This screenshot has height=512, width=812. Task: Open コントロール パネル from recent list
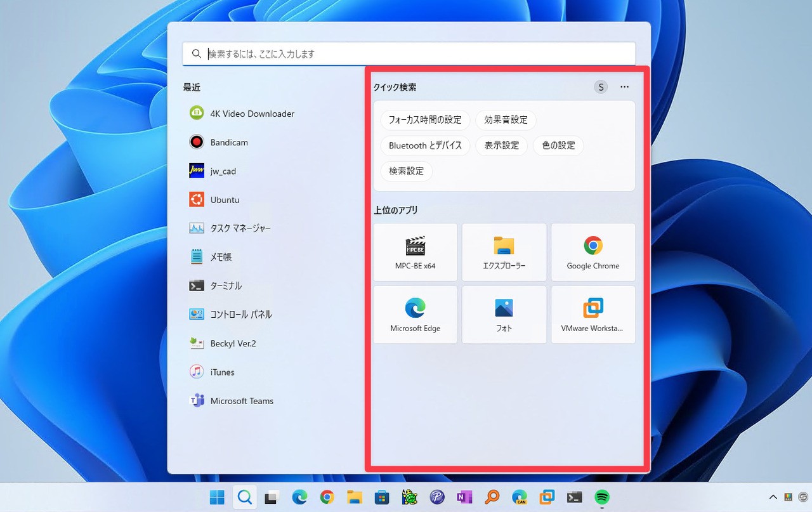click(240, 315)
